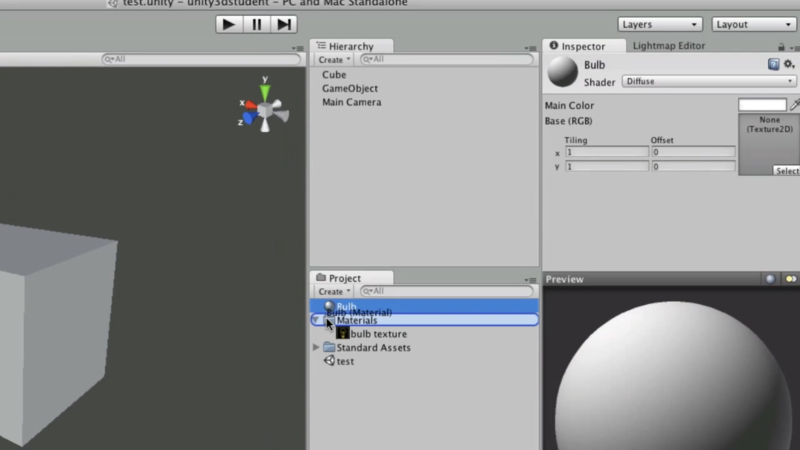Select the bulb texture asset
This screenshot has height=450, width=800.
(x=379, y=334)
